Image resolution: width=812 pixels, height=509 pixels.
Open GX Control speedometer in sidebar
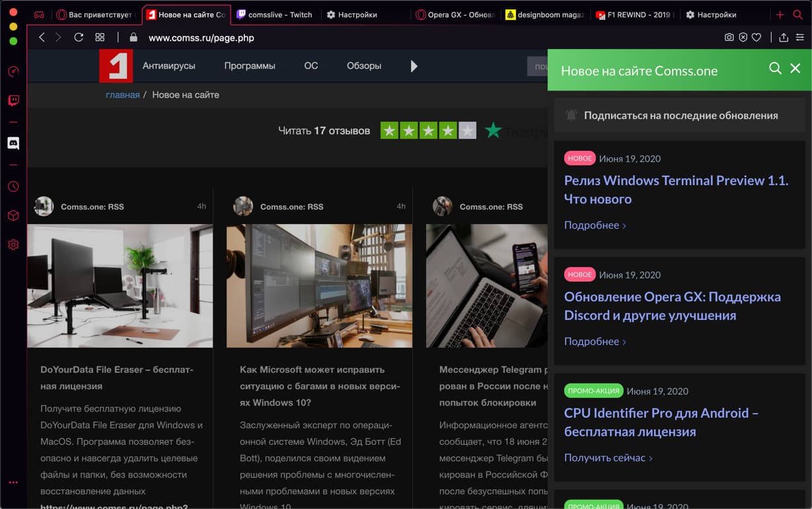13,71
